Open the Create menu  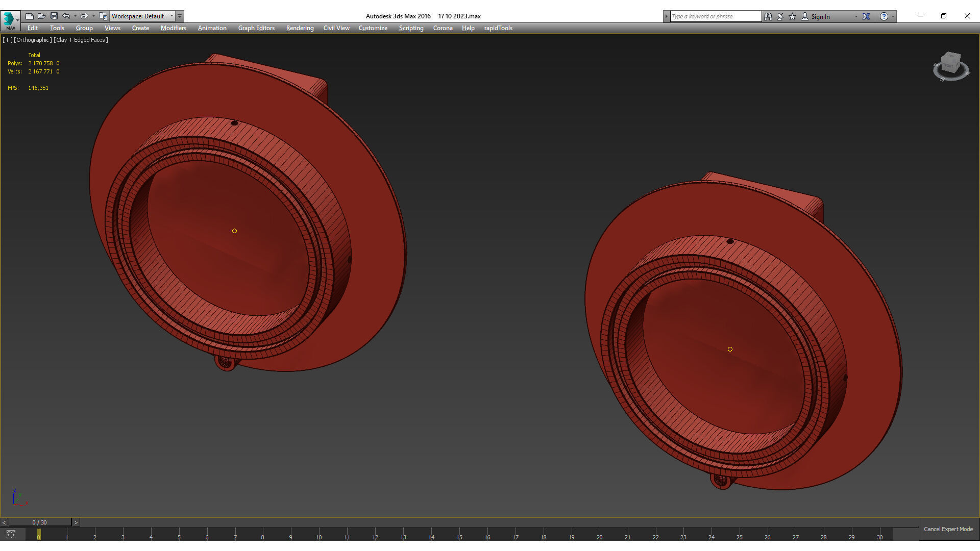pyautogui.click(x=140, y=28)
